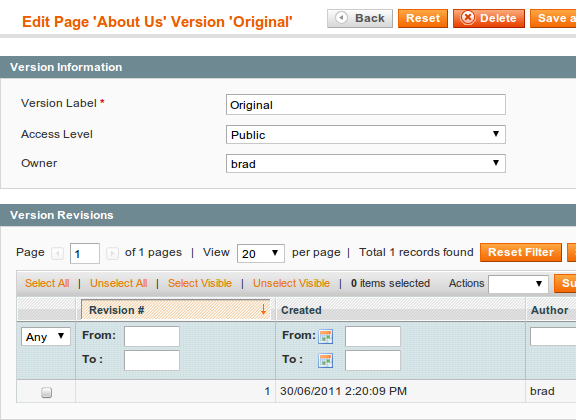Viewport: 576px width, 420px height.
Task: Click the Select All link
Action: click(x=47, y=283)
